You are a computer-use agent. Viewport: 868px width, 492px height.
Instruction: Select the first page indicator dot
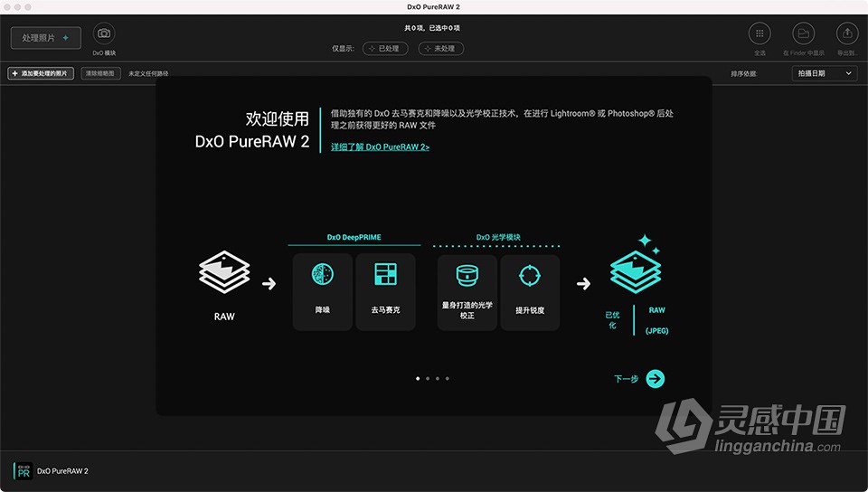[418, 379]
